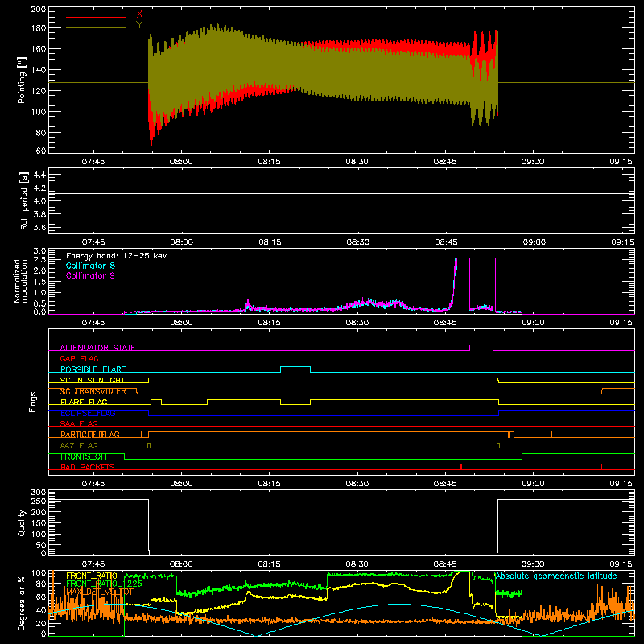Click the Degrees or % axis title
644x644 pixels.
pos(22,603)
